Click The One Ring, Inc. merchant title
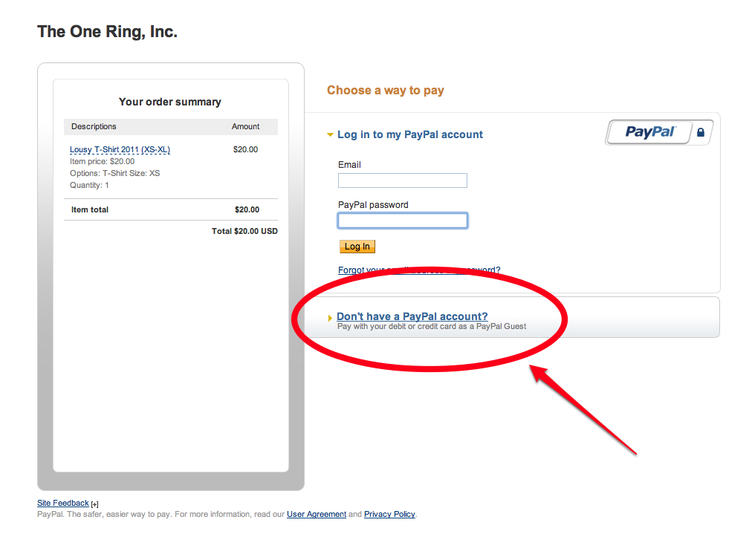 click(x=108, y=32)
